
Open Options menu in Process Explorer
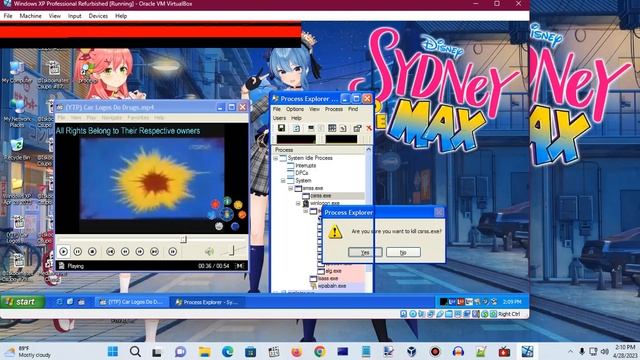coord(295,109)
